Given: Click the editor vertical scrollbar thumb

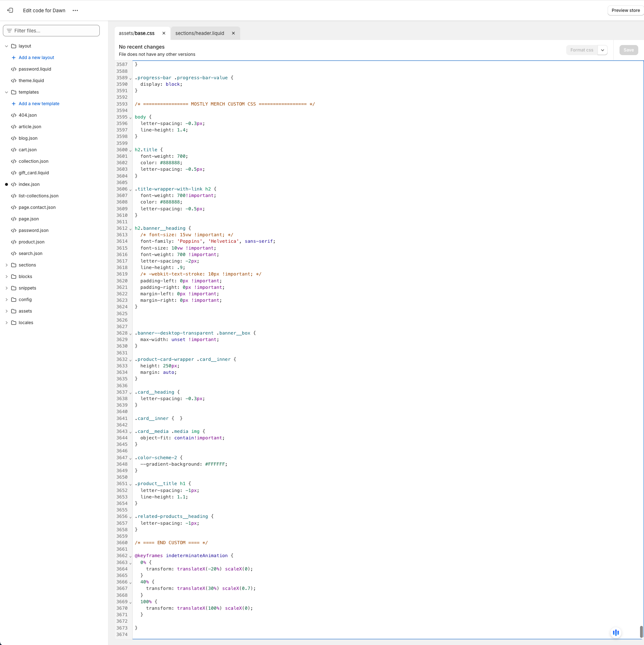Looking at the screenshot, I should point(641,631).
